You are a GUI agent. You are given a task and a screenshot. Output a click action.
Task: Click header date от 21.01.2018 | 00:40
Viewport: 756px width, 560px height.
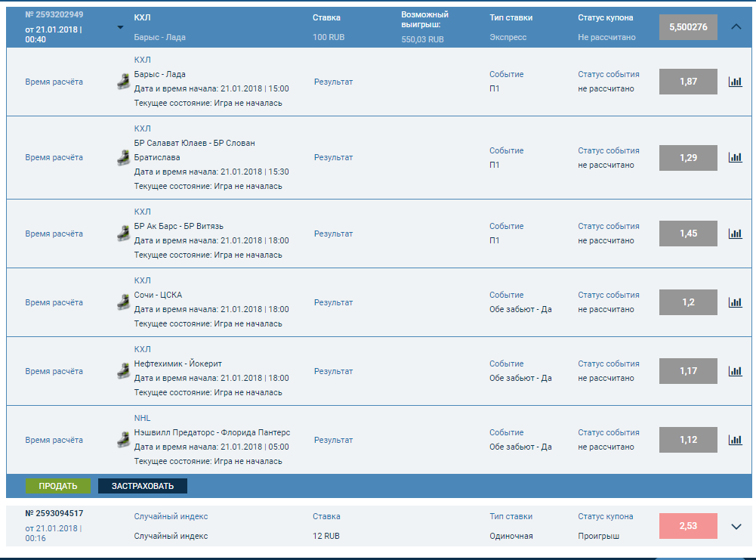tap(54, 34)
